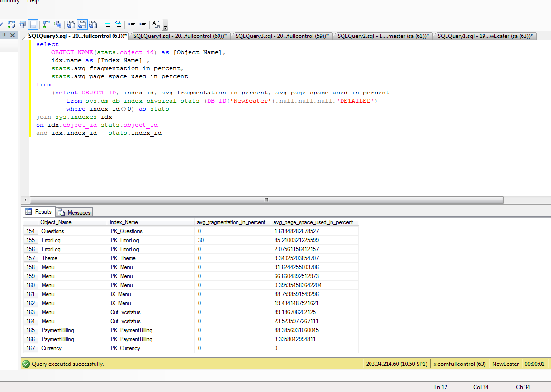Comment out the selected lines icon
Viewport: 551px width, 392px height.
(107, 25)
